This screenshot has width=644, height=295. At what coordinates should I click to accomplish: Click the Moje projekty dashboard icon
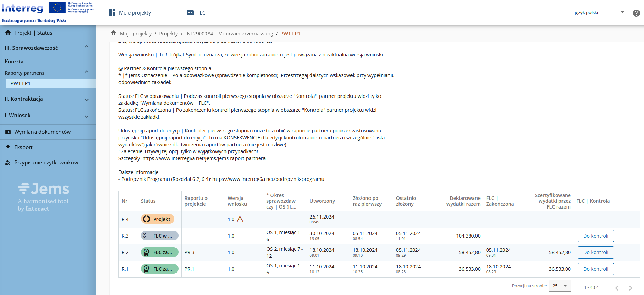(112, 12)
